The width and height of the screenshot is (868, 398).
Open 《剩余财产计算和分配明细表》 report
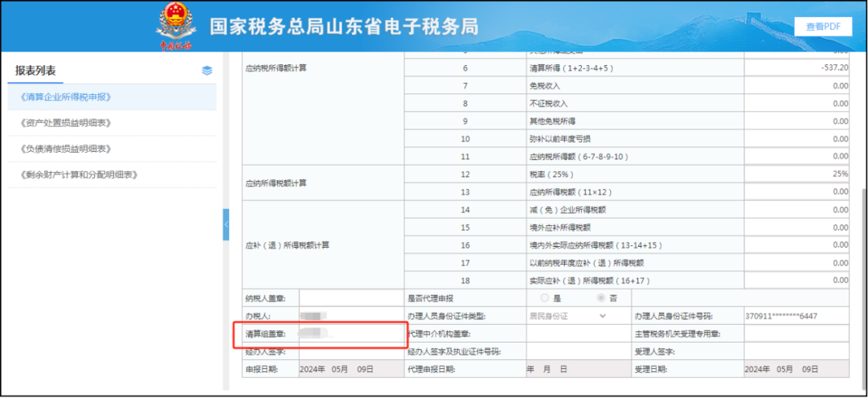coord(79,175)
